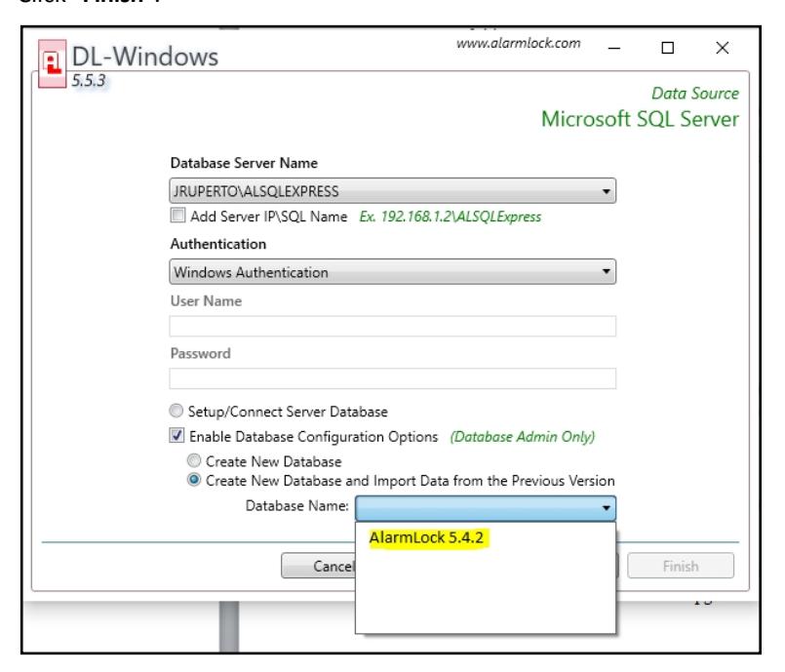Uncheck Enable Database Configuration Options checkbox
The image size is (785, 672).
tap(177, 435)
